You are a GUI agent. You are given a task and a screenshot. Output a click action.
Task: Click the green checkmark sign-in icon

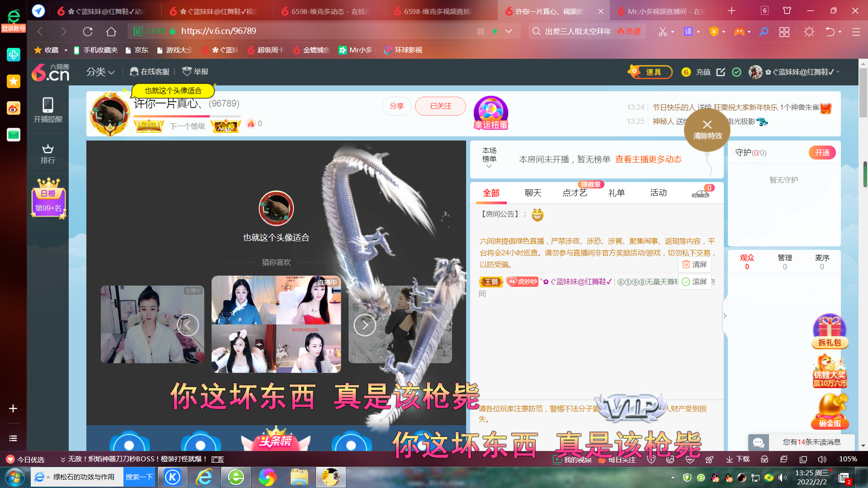point(736,72)
